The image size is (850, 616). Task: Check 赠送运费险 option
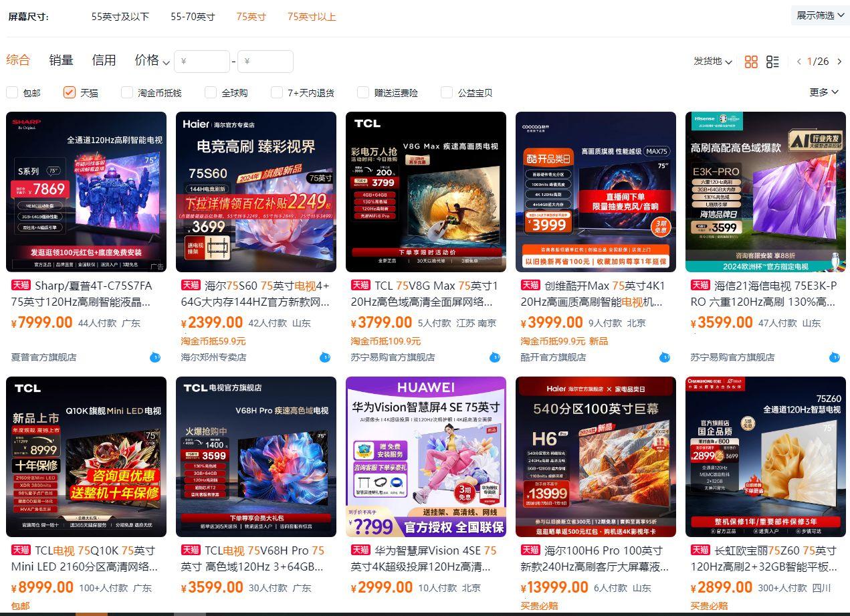tap(363, 92)
